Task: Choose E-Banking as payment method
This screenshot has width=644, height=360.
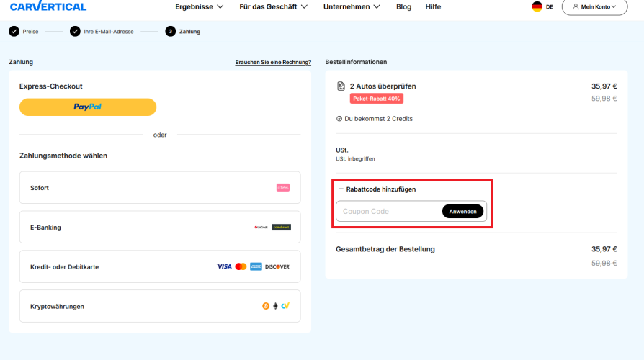Action: pos(160,227)
